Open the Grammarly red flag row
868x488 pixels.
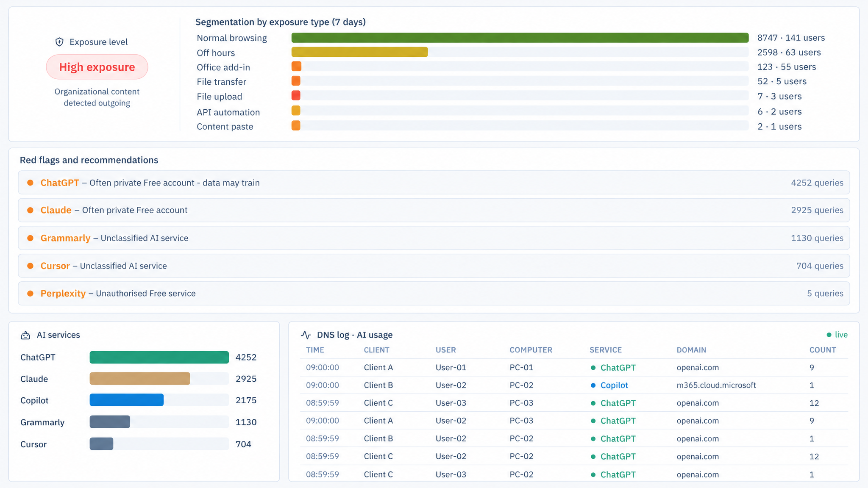click(434, 238)
